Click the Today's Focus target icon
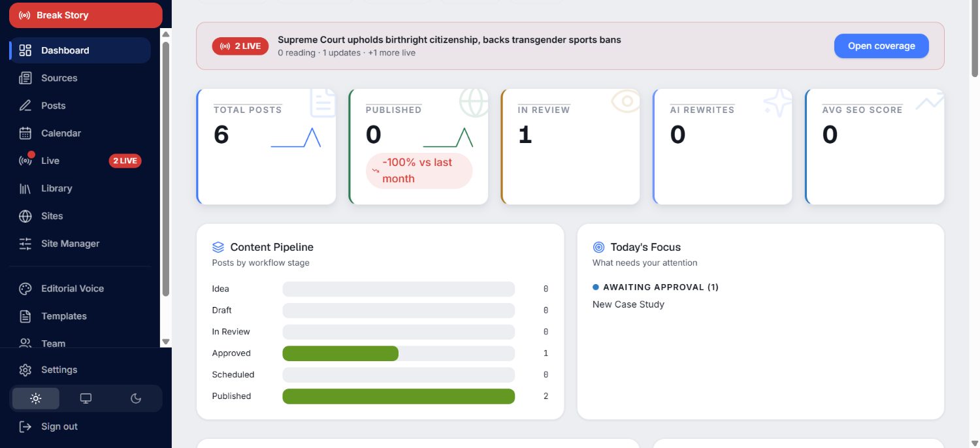 point(598,248)
